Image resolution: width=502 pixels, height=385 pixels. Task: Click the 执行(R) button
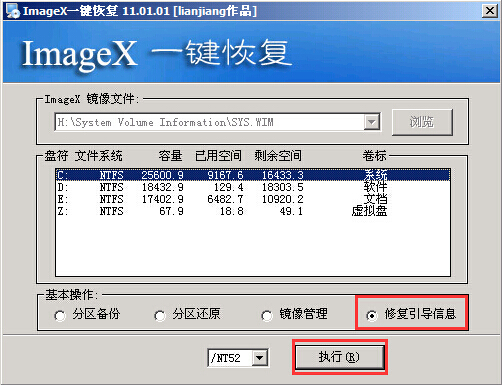(340, 357)
